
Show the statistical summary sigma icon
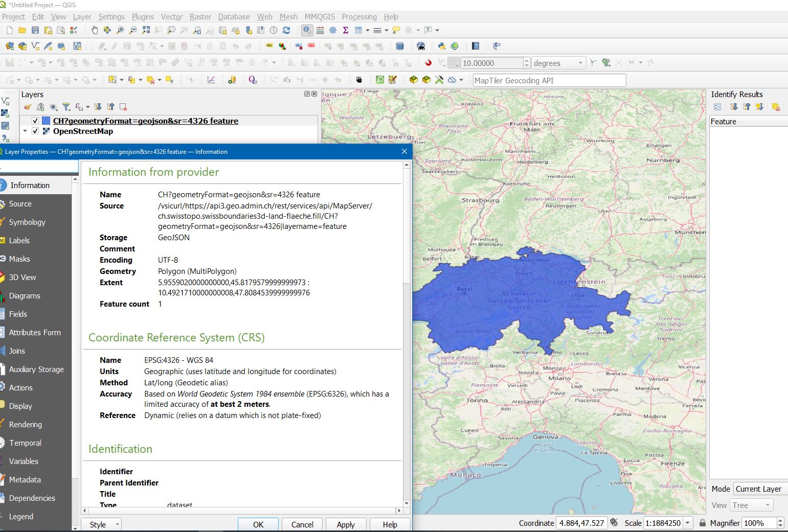(346, 30)
